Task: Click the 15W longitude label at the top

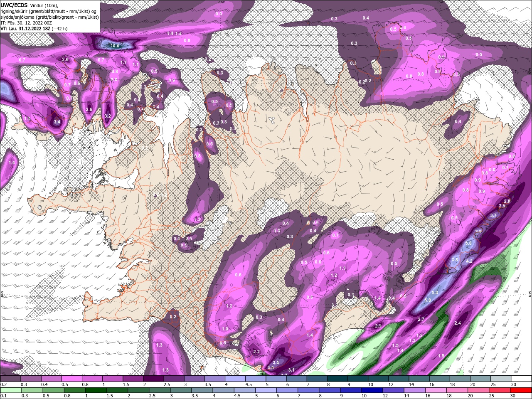Action: (441, 2)
